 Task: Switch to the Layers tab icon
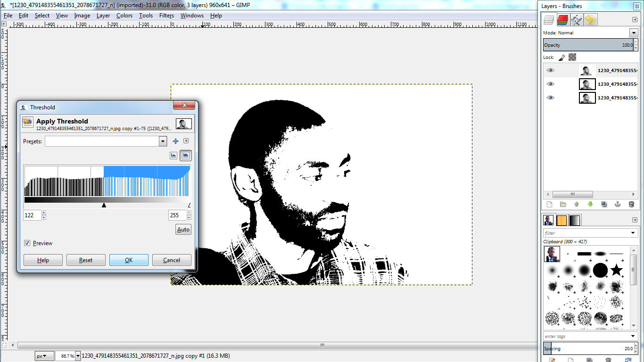pos(549,20)
